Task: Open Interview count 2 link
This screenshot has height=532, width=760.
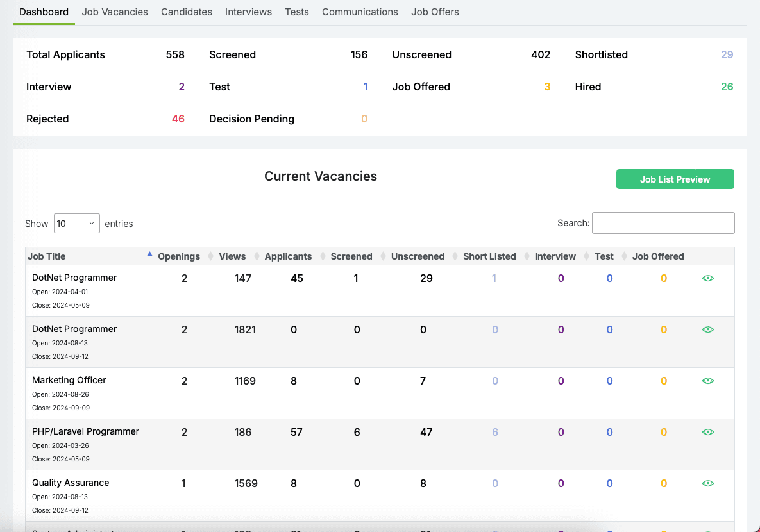Action: click(x=182, y=87)
